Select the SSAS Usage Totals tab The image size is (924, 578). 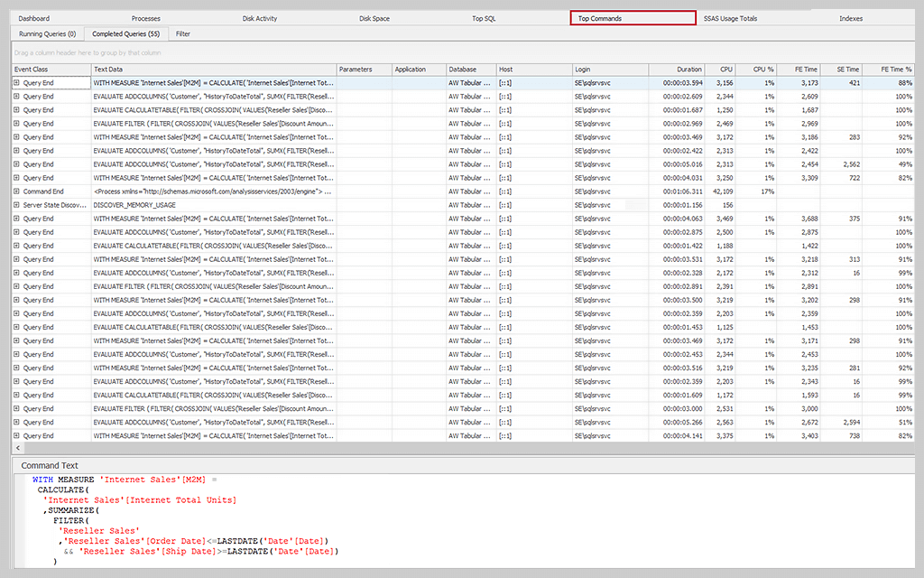click(730, 18)
